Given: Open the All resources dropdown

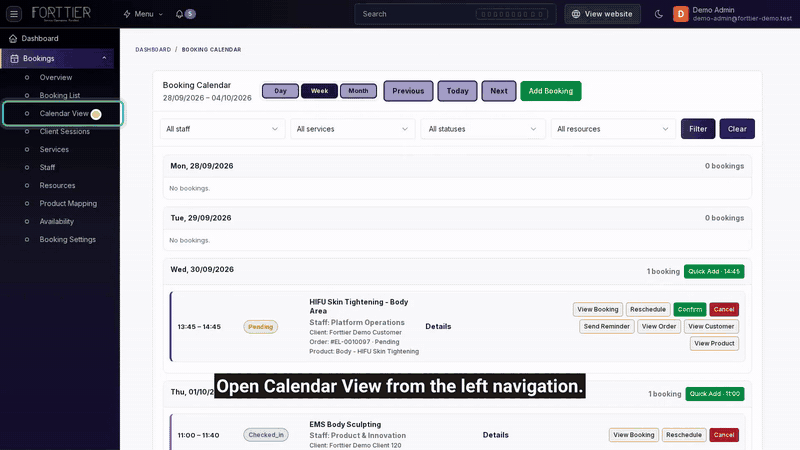Looking at the screenshot, I should 613,129.
